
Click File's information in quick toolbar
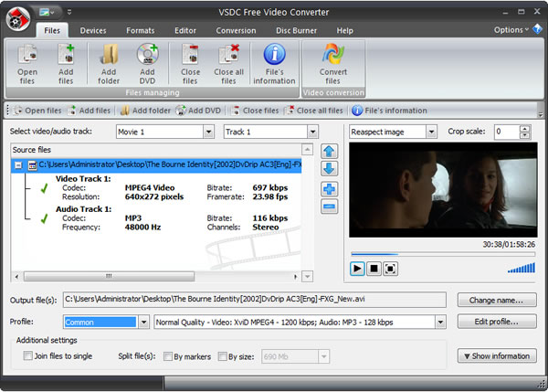point(389,111)
